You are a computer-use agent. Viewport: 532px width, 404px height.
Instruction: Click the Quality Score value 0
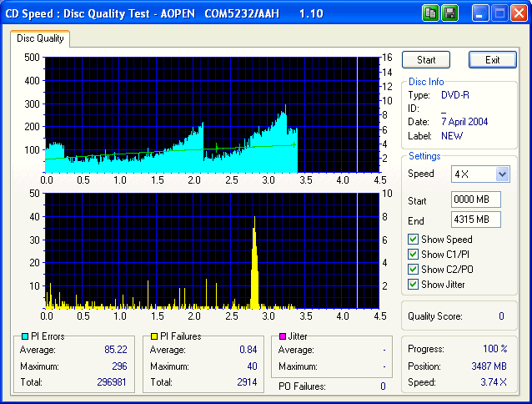501,316
